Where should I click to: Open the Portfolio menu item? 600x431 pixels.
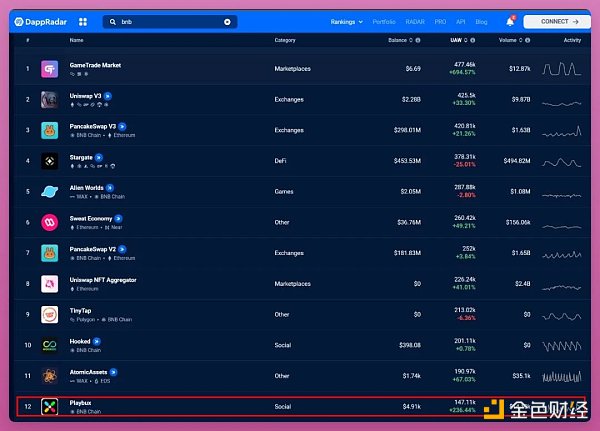[x=383, y=21]
